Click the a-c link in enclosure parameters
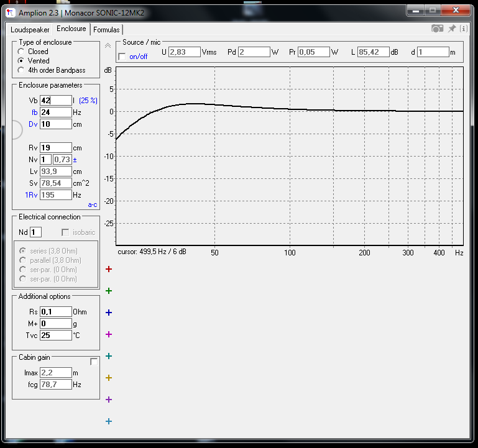478x448 pixels. point(93,205)
